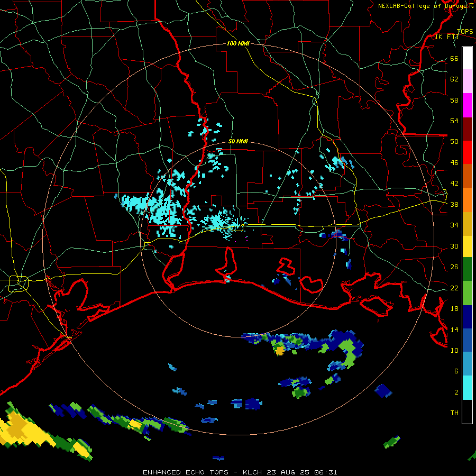Pick the cyan 2 kft legend band

[x=467, y=388]
